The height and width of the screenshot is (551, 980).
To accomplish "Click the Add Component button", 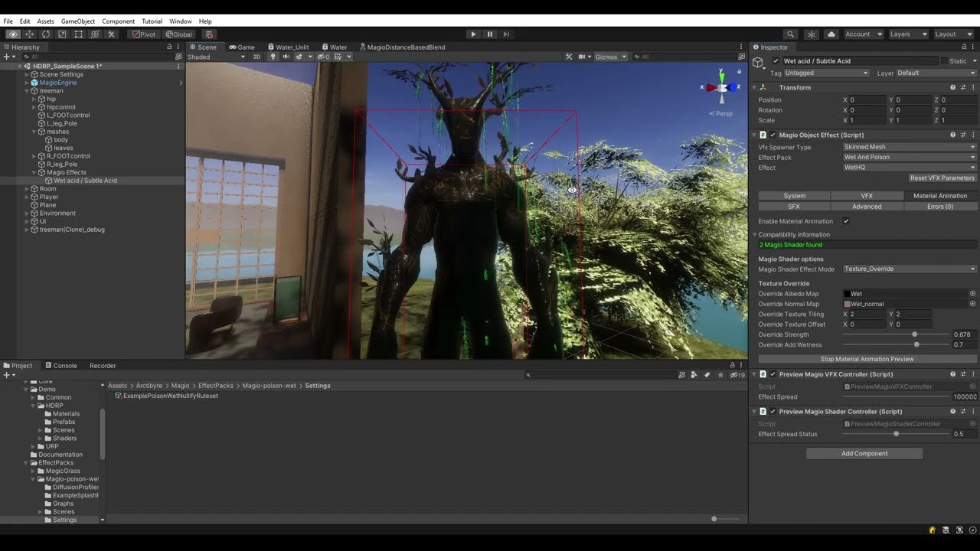I will [x=864, y=454].
